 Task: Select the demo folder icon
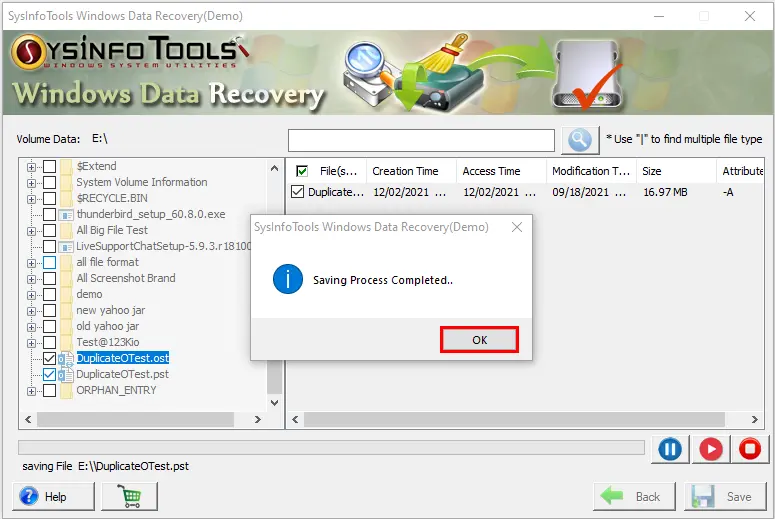coord(66,294)
